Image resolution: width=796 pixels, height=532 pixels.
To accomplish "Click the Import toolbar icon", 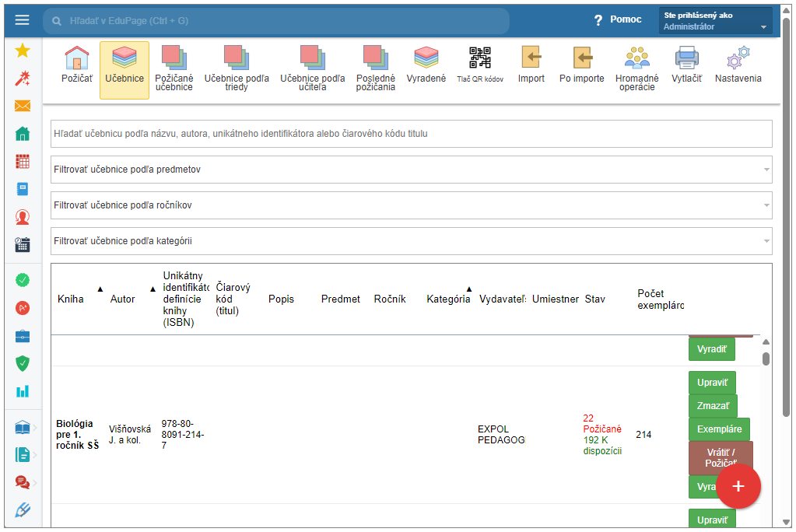I will (531, 59).
